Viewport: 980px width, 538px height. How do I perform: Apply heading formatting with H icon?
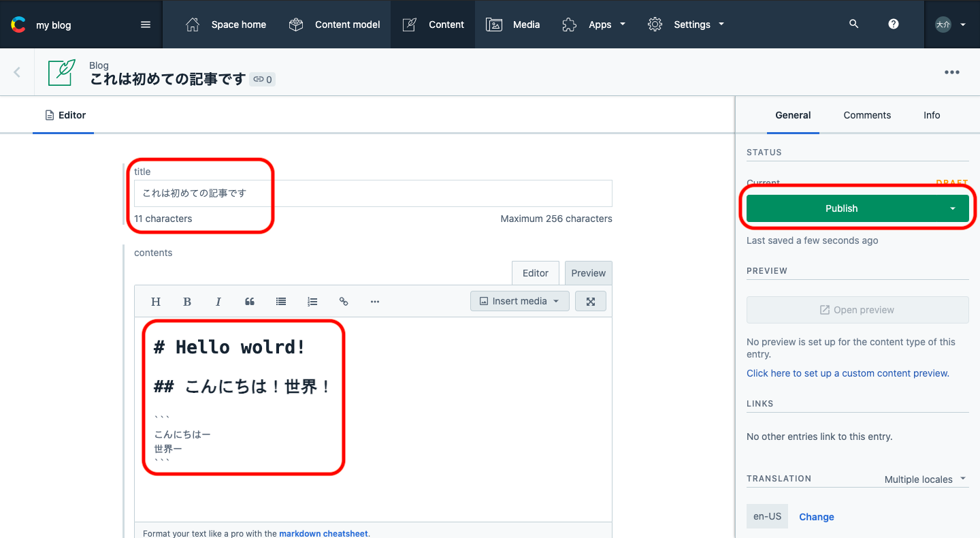click(x=156, y=302)
